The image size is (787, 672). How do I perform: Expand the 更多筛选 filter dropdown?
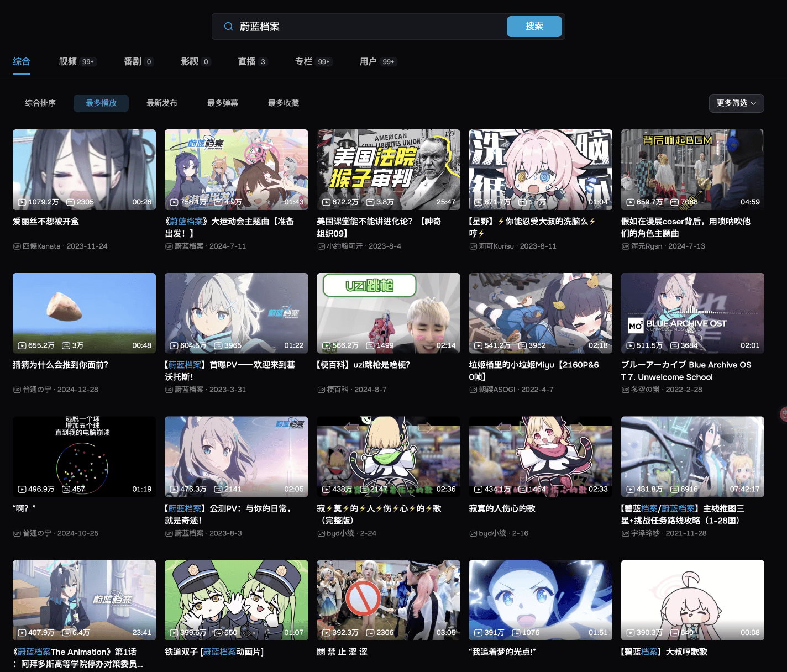736,103
